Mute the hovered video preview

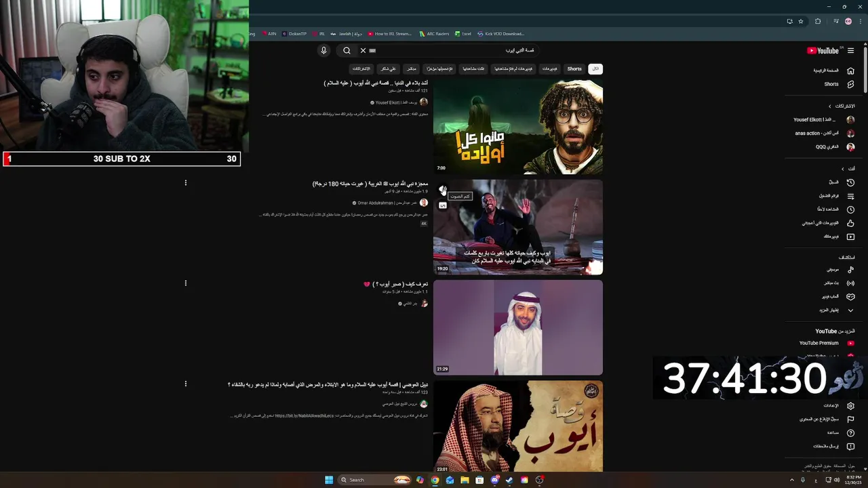click(x=443, y=190)
